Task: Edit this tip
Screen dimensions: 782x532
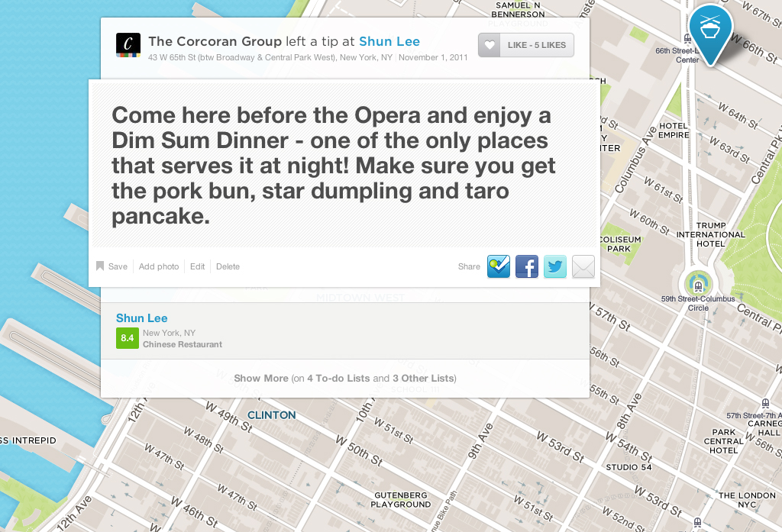Action: 198,266
